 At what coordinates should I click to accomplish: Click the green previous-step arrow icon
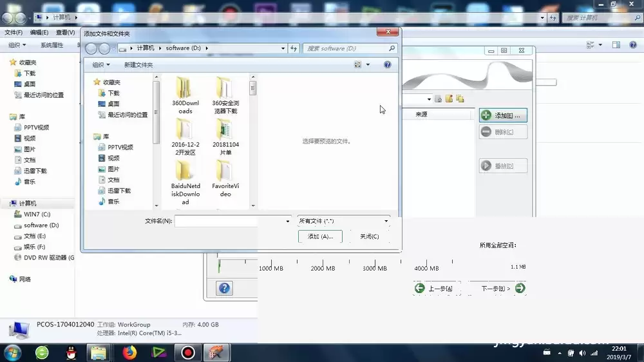(x=419, y=288)
